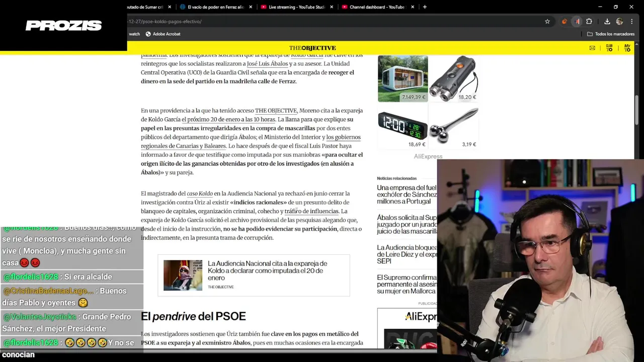Screen dimensions: 644x362
Task: Open the 'watch' bookmark
Action: click(x=134, y=34)
